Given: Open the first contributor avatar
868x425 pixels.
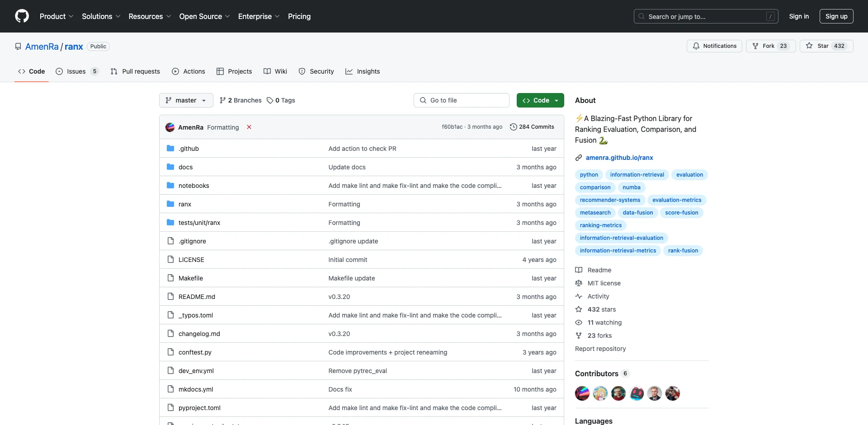Looking at the screenshot, I should (x=582, y=393).
